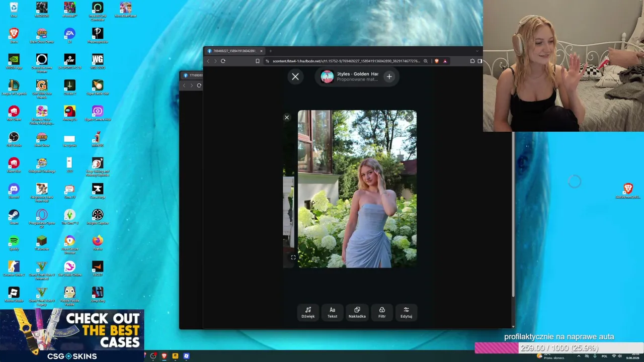
Task: Click the scontent fbcdn address bar
Action: (346, 61)
